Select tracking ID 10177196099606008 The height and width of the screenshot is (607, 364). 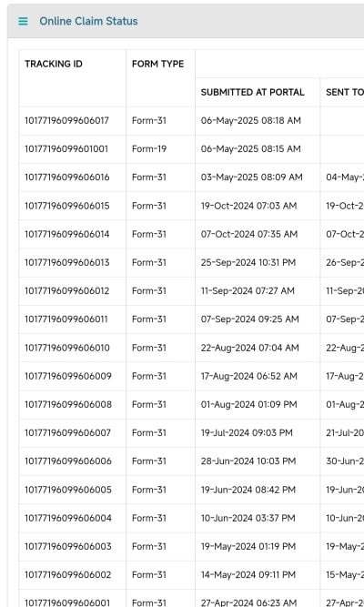(x=68, y=404)
